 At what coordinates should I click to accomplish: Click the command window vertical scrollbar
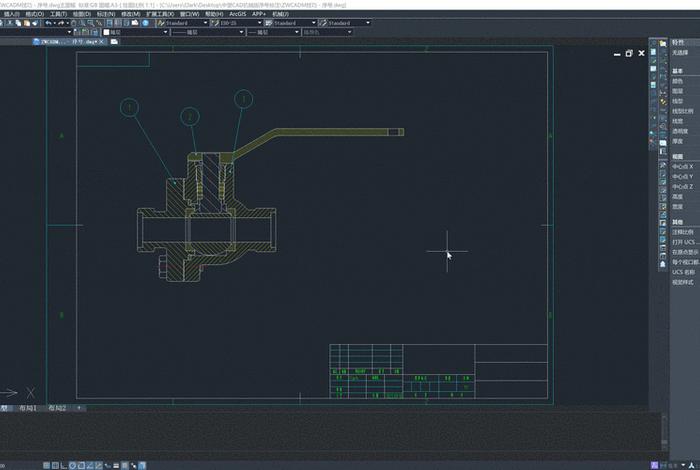click(664, 431)
